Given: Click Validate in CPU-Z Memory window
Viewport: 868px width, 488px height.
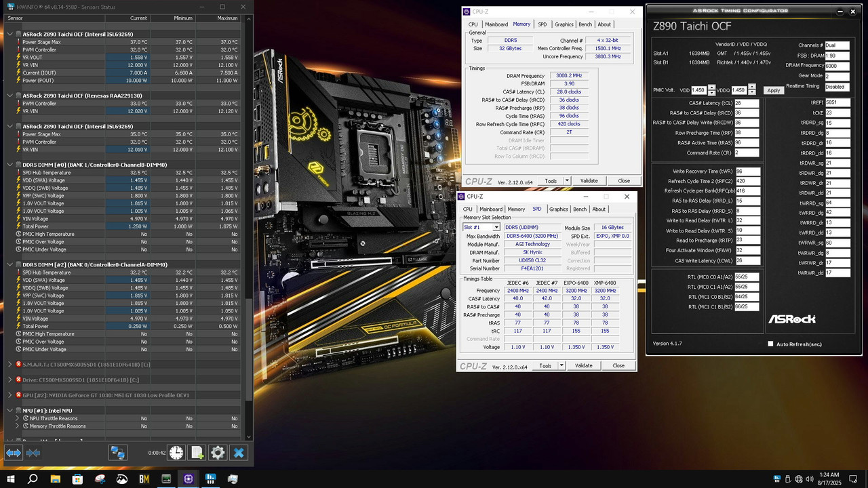Looking at the screenshot, I should point(589,181).
